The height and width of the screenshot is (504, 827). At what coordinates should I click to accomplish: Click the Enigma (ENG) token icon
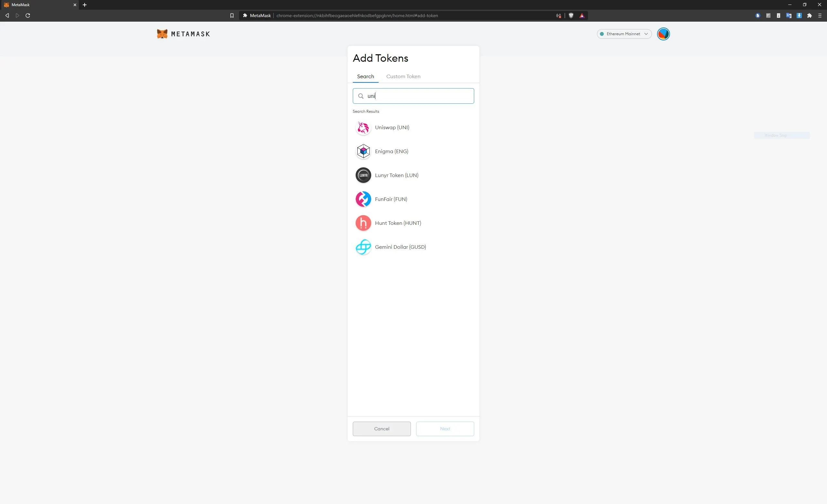363,151
